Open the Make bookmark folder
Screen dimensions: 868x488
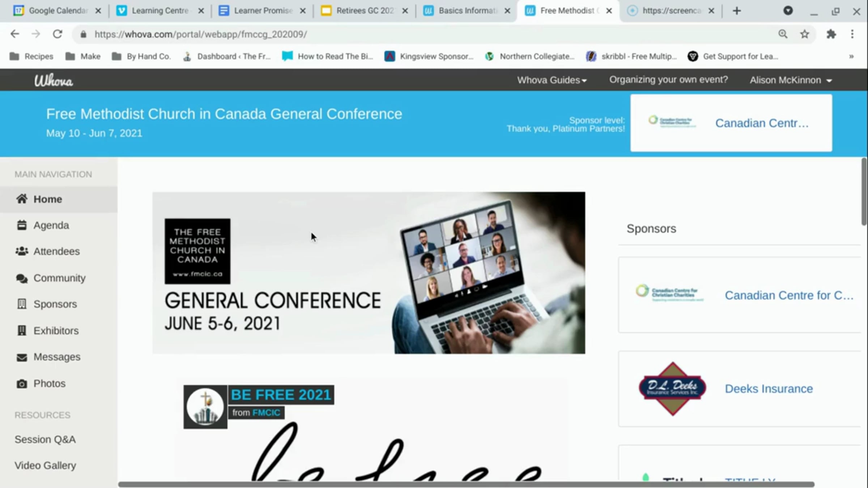click(83, 56)
